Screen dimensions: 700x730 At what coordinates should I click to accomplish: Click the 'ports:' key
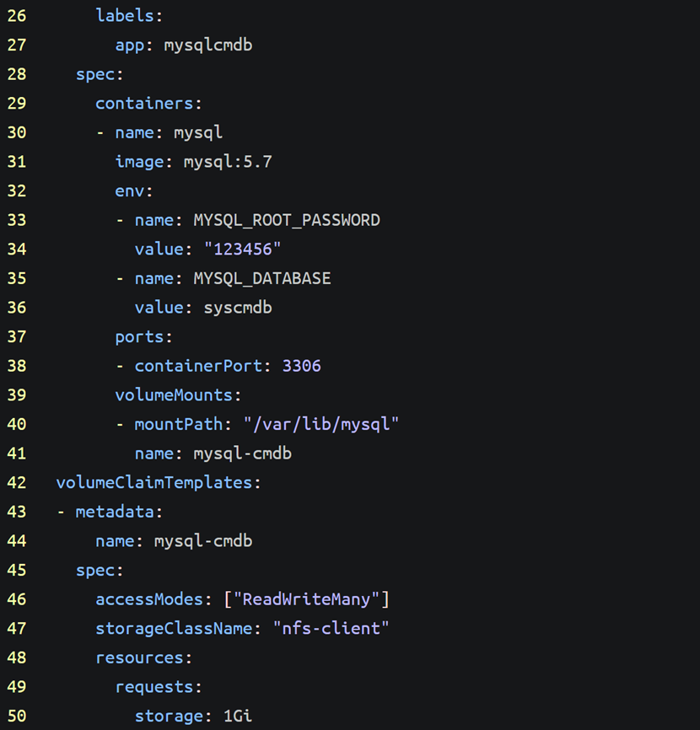tap(144, 337)
